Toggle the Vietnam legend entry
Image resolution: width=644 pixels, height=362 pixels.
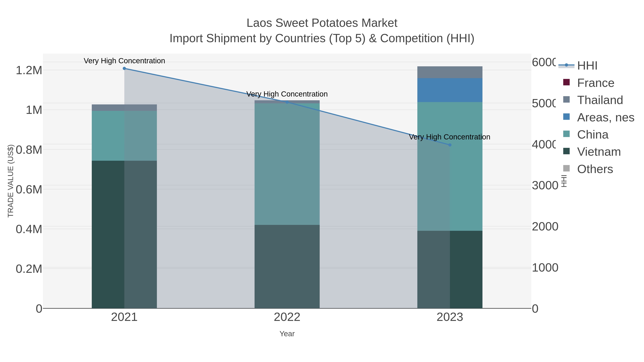(592, 152)
